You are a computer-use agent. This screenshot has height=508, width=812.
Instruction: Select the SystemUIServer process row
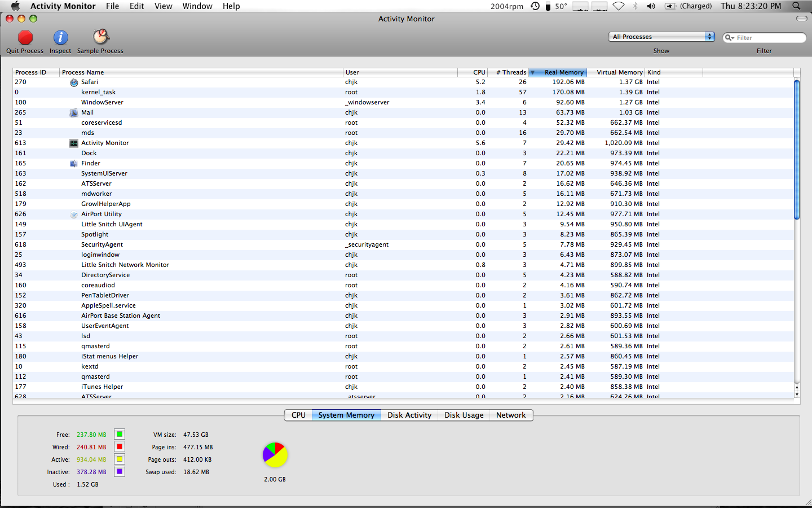point(403,174)
